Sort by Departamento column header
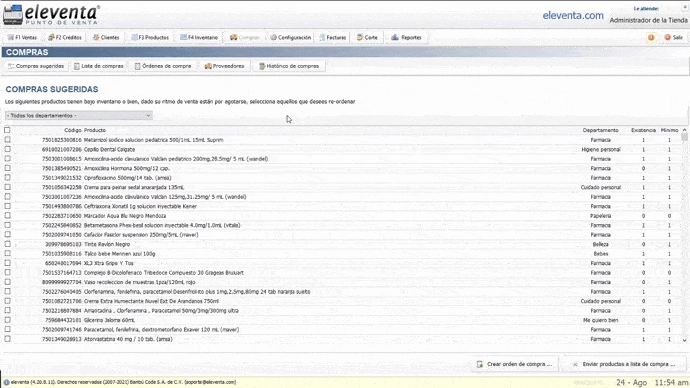Image resolution: width=690 pixels, height=388 pixels. tap(600, 130)
